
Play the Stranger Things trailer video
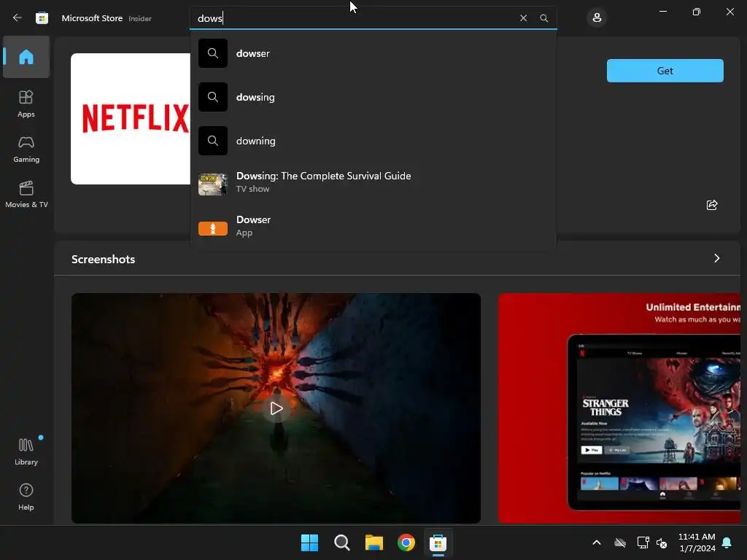coord(276,408)
